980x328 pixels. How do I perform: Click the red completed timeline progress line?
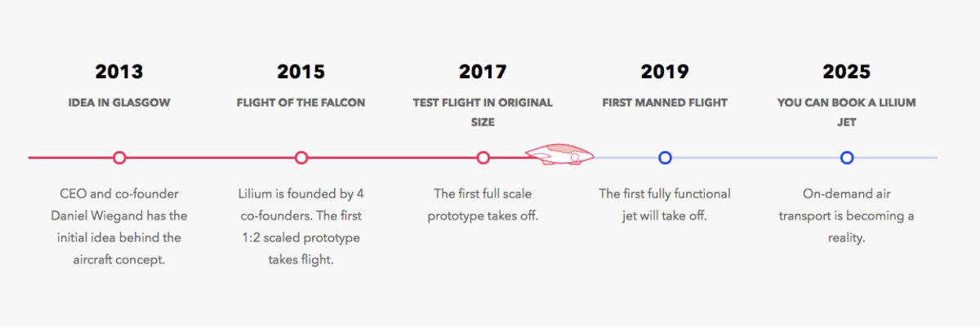(212, 157)
